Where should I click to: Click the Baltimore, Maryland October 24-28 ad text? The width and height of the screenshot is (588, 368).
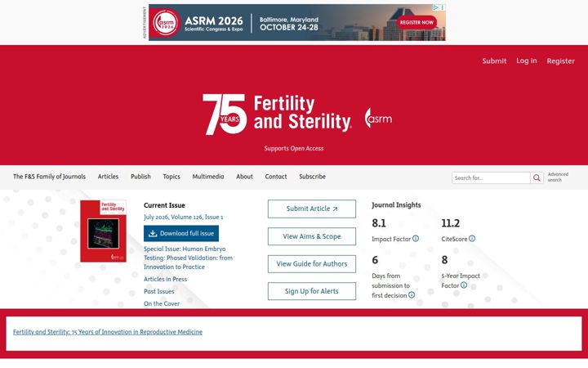pos(289,23)
